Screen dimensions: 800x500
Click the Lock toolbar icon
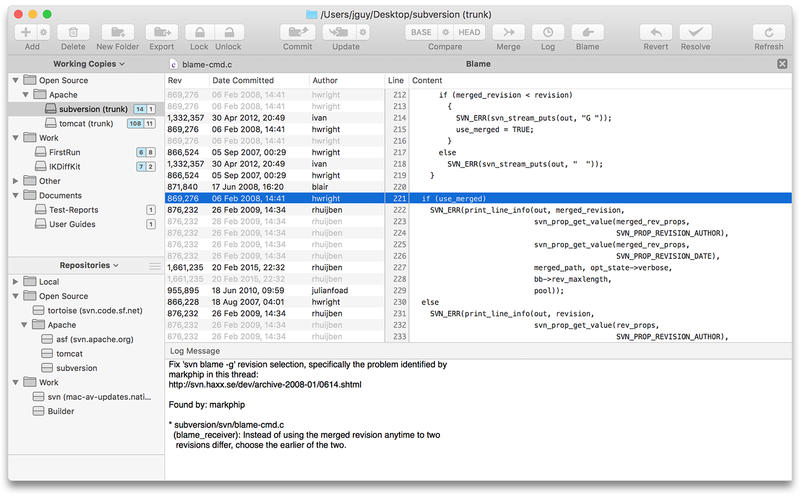coord(199,32)
